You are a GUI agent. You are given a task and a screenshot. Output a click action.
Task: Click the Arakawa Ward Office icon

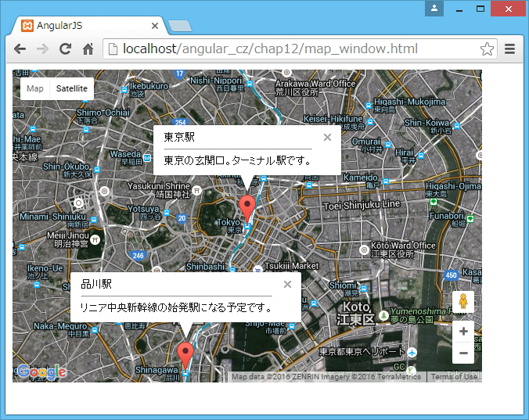286,73
